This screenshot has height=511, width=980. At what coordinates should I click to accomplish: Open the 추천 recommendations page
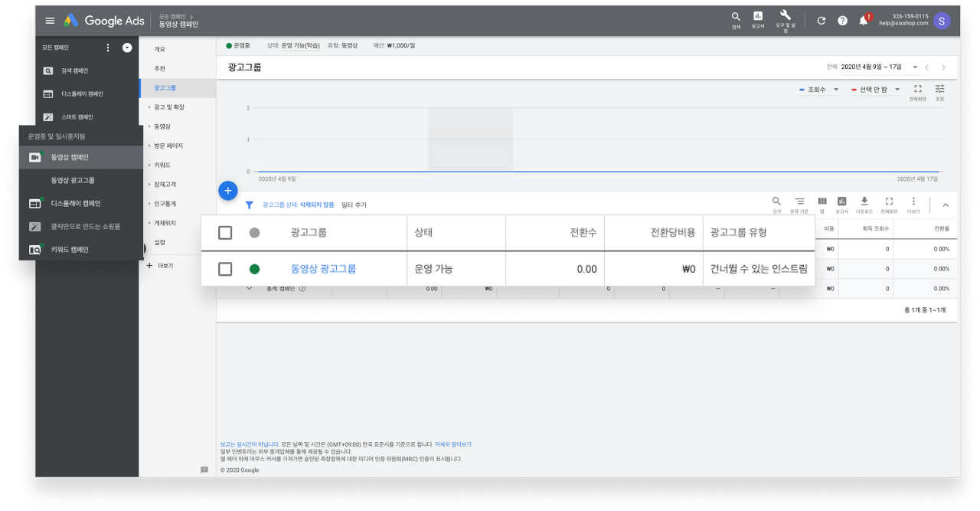tap(159, 68)
